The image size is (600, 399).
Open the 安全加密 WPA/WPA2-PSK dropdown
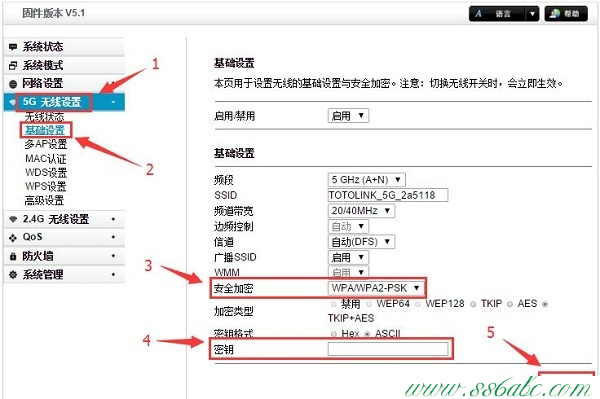[x=376, y=288]
